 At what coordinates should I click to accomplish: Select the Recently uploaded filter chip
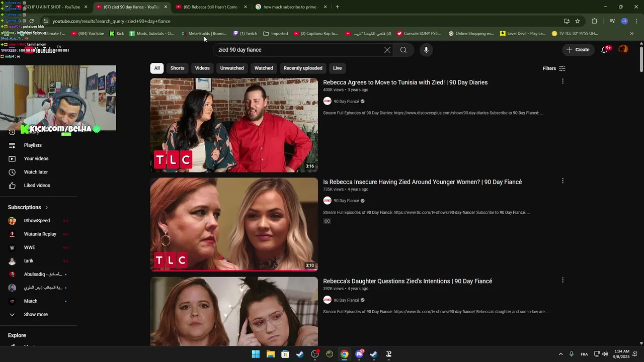(x=303, y=68)
